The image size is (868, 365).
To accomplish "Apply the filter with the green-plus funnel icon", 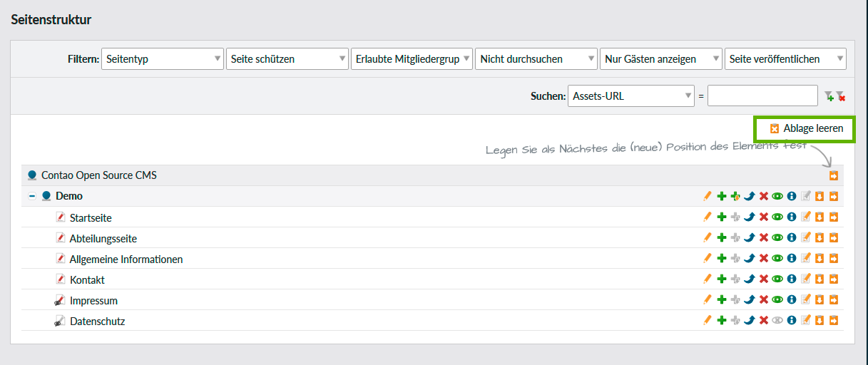I will [x=828, y=96].
